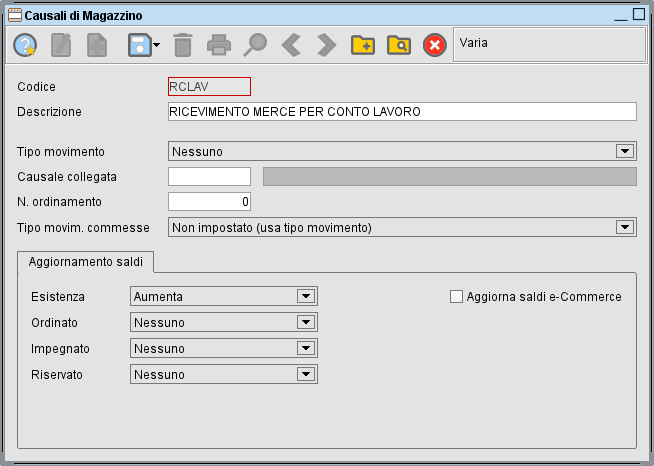Switch to the Aggiornamento saldi tab
Image resolution: width=654 pixels, height=466 pixels.
coord(85,261)
